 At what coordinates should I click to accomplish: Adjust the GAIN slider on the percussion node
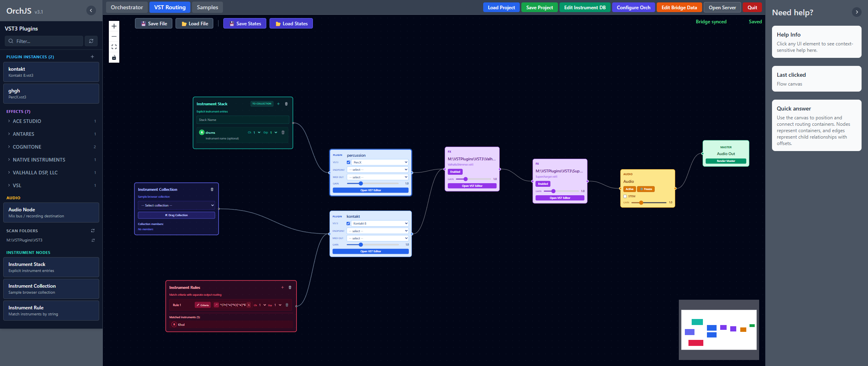373,183
